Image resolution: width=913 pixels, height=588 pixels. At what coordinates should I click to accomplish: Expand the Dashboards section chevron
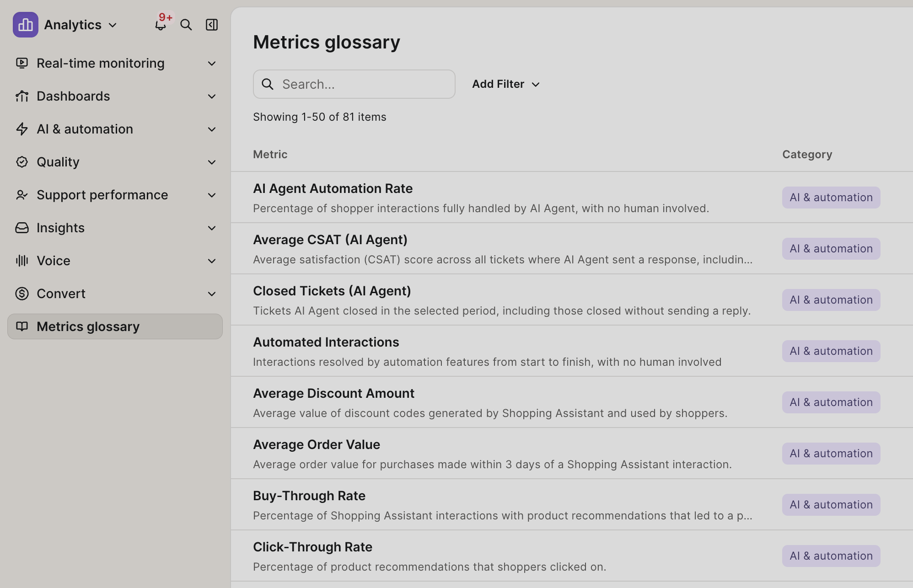(x=212, y=96)
